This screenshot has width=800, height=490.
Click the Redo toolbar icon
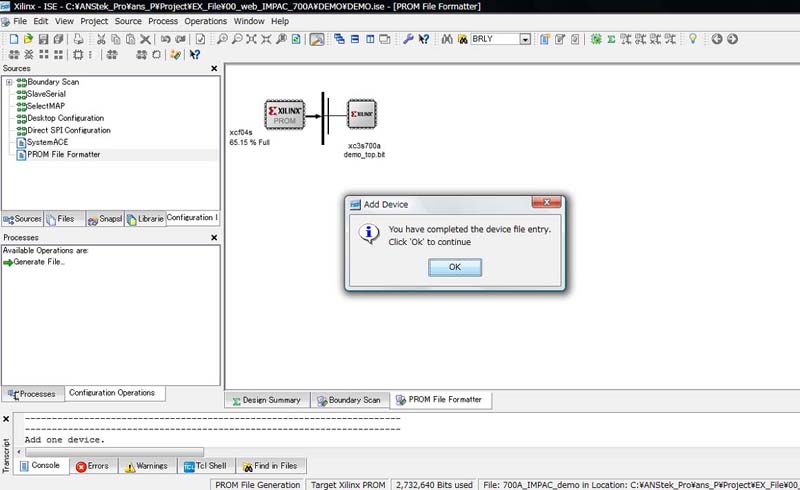pyautogui.click(x=181, y=39)
